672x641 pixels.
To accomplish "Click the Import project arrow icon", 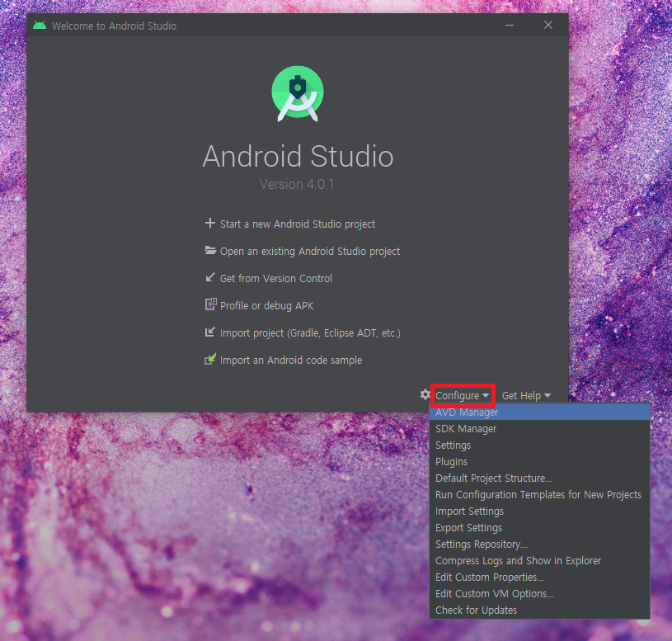I will pos(210,332).
